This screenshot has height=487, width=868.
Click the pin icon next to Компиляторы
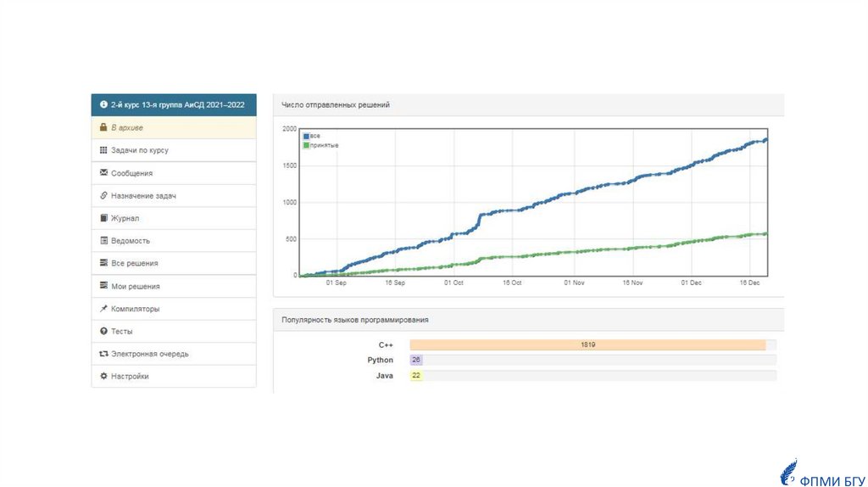(103, 309)
